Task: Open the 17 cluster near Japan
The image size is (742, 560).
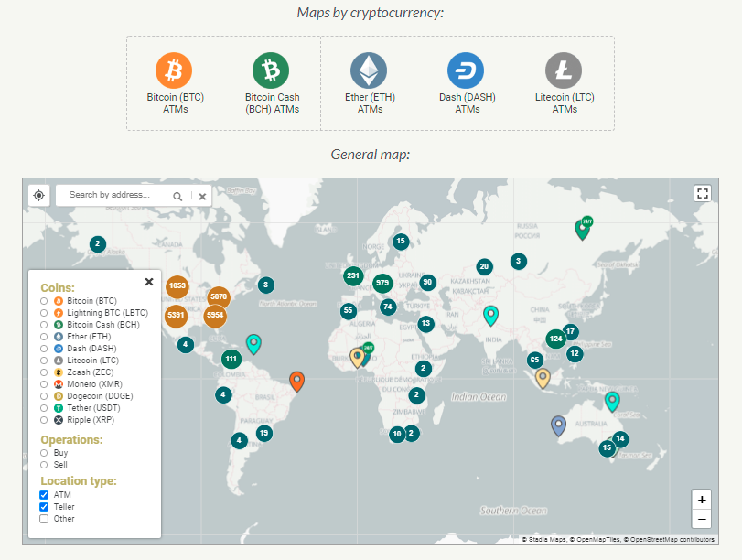Action: (570, 332)
